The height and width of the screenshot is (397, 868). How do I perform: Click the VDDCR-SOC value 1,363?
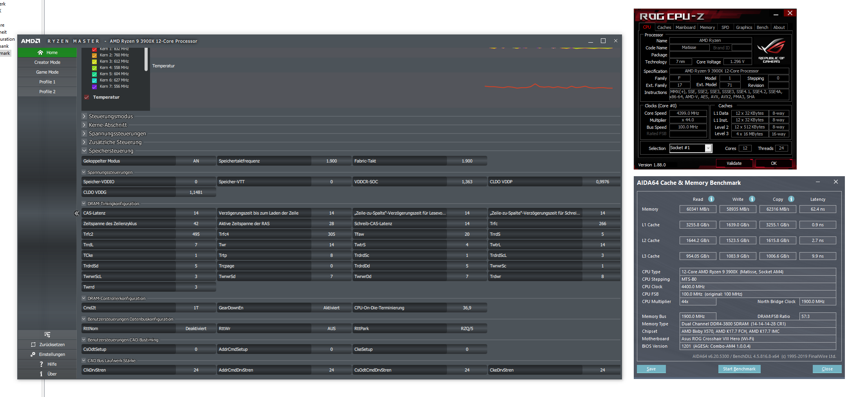pyautogui.click(x=467, y=182)
